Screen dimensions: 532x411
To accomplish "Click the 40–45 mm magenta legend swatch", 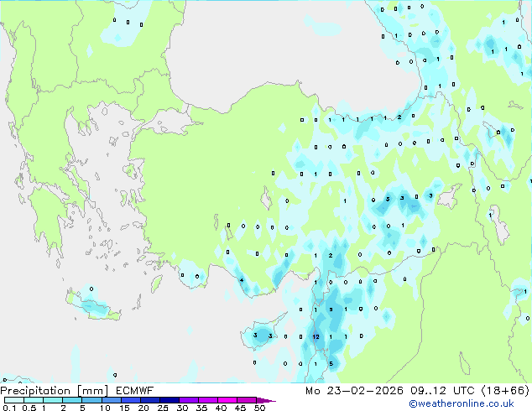I will [227, 400].
